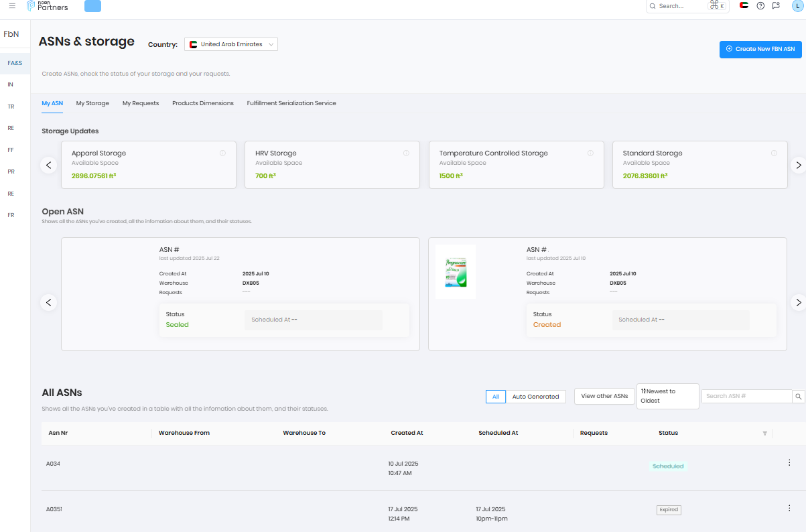This screenshot has height=532, width=806.
Task: Click the Apparel Storage info icon
Action: [x=222, y=153]
